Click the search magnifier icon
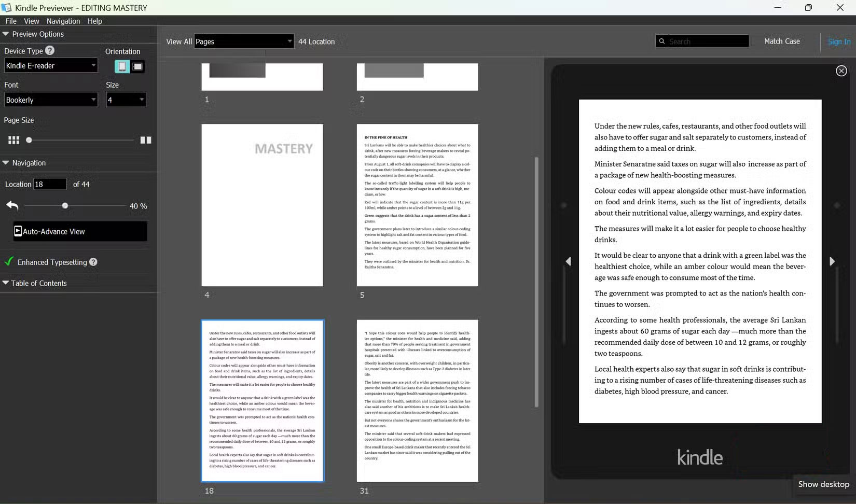 coord(662,41)
